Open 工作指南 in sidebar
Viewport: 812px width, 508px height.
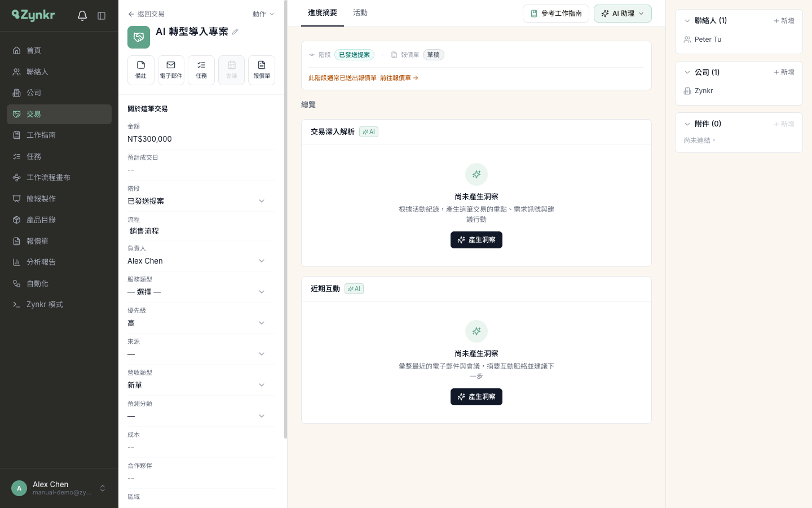point(59,135)
